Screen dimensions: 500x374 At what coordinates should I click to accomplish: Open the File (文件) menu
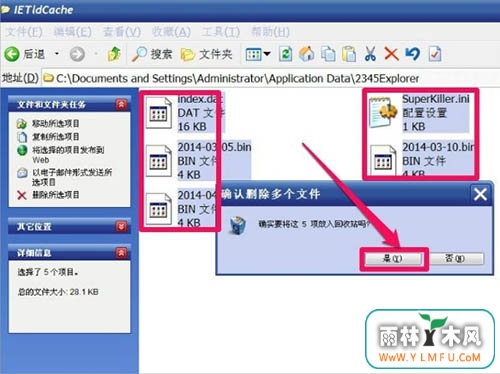[24, 32]
